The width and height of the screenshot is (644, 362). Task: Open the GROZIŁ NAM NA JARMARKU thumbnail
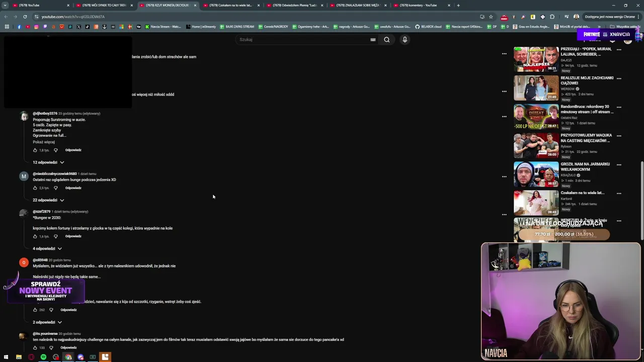pos(536,174)
